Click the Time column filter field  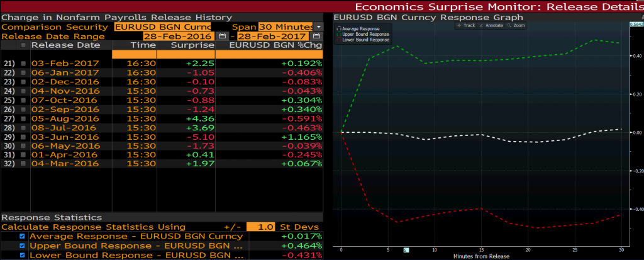[134, 54]
